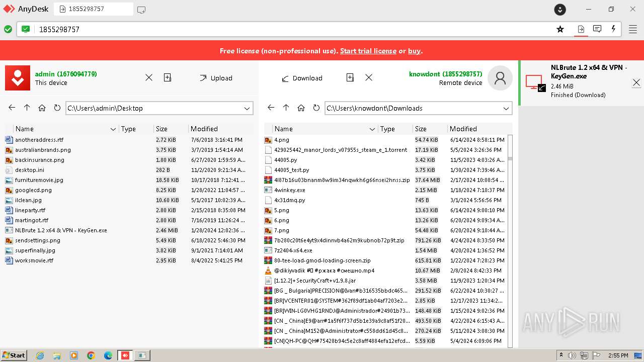Open File Explorer from taskbar

coord(57,355)
